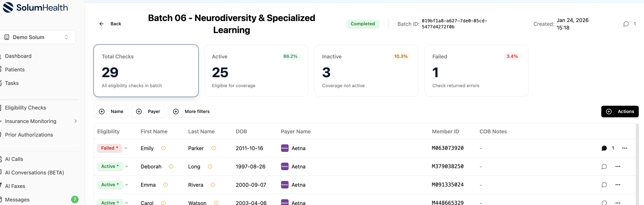Expand the Insurance Monitoring submenu chevron
644x205 pixels.
point(76,121)
